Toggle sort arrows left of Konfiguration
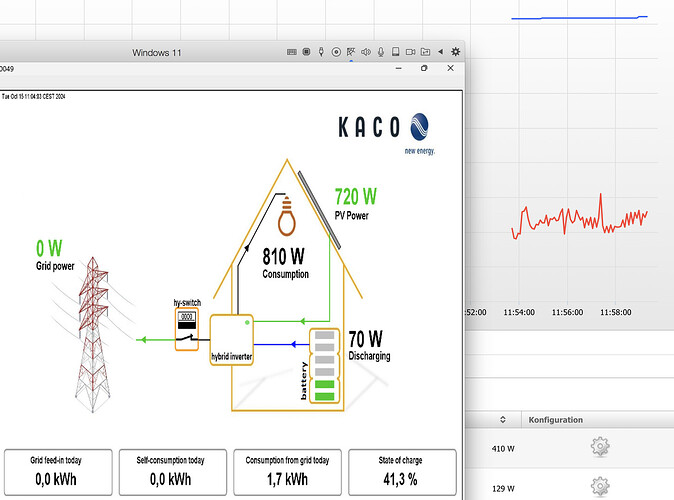 [502, 420]
